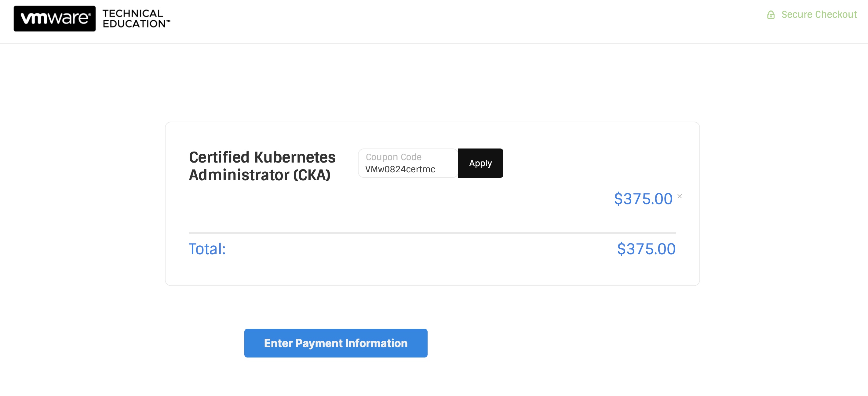Click the item price $375.00 beside the x
Image resolution: width=868 pixels, height=396 pixels.
pos(643,199)
